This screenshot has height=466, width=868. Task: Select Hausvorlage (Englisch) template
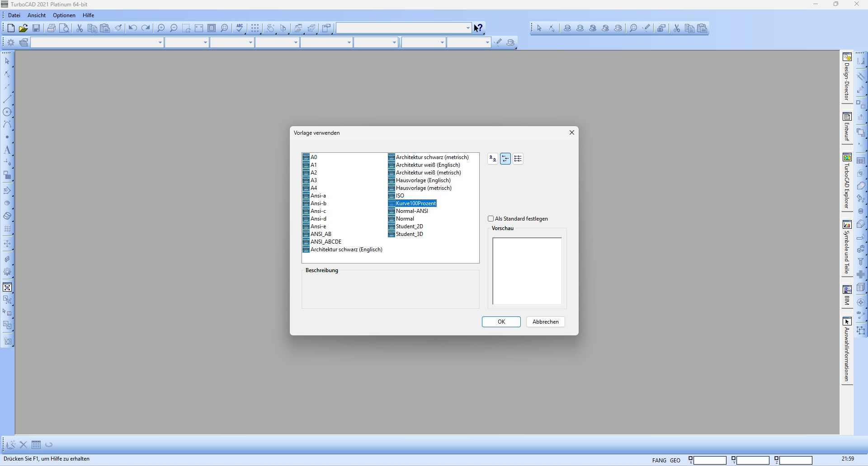420,180
